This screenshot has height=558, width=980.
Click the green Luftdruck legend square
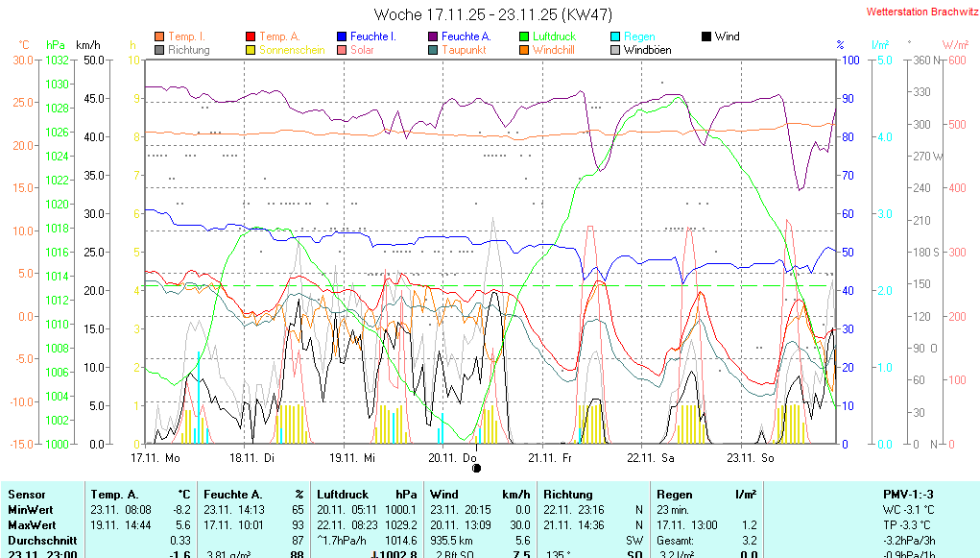click(x=524, y=36)
